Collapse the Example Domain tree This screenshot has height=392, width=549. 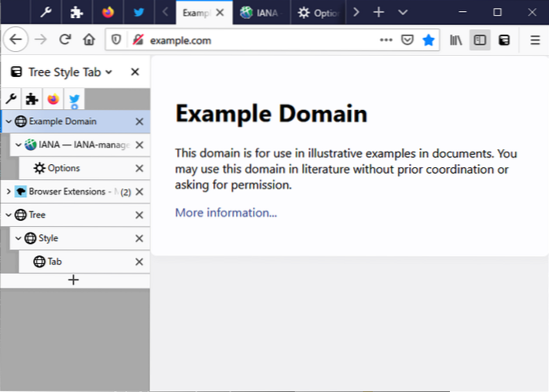9,122
